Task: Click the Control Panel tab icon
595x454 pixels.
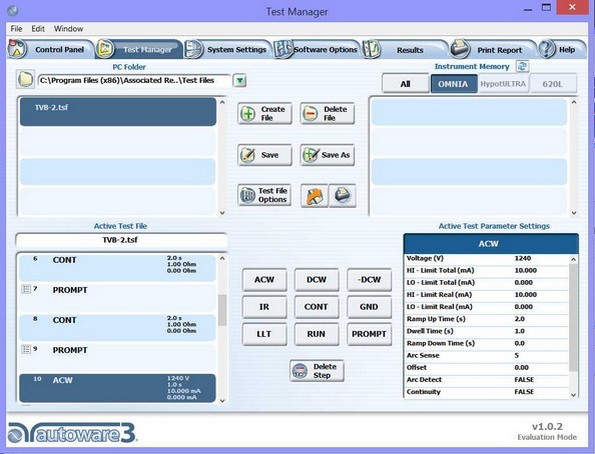Action: tap(17, 49)
